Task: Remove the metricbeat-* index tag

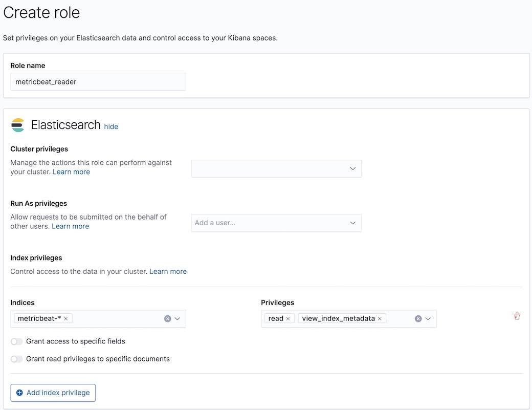Action: [65, 318]
